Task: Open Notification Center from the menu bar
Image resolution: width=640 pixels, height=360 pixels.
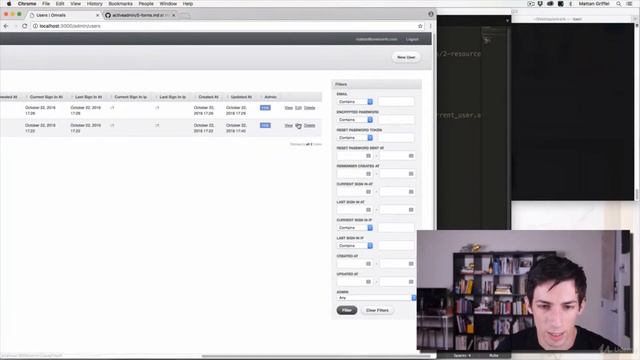Action: [x=629, y=4]
